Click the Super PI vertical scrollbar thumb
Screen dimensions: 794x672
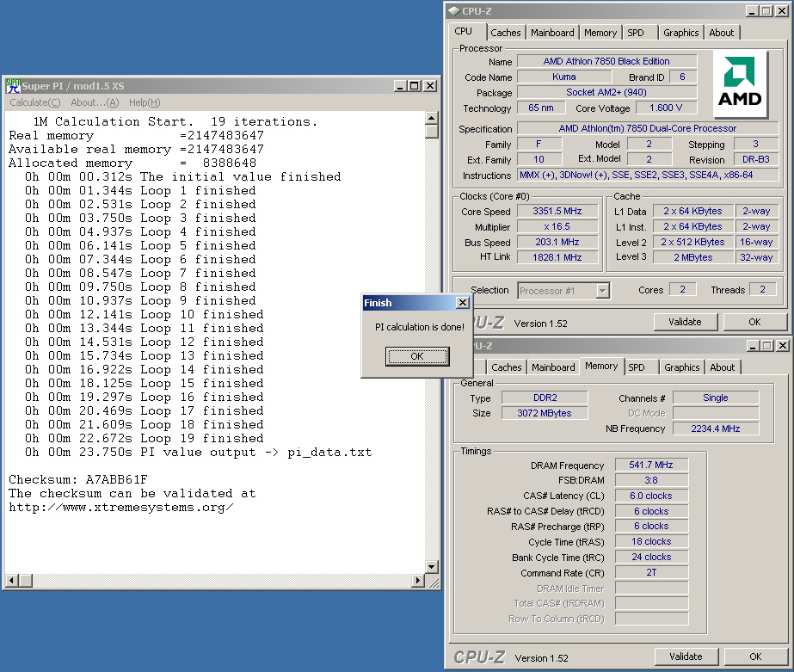pyautogui.click(x=432, y=132)
